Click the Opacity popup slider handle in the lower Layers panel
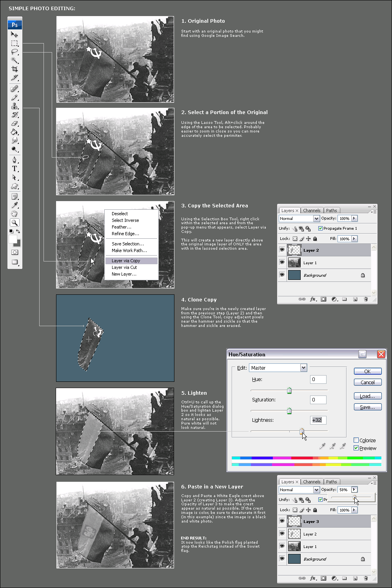This screenshot has width=392, height=588. pyautogui.click(x=355, y=497)
